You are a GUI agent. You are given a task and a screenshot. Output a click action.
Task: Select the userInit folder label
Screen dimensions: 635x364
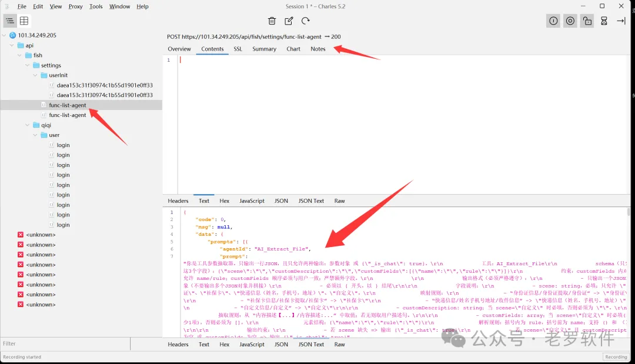click(58, 75)
